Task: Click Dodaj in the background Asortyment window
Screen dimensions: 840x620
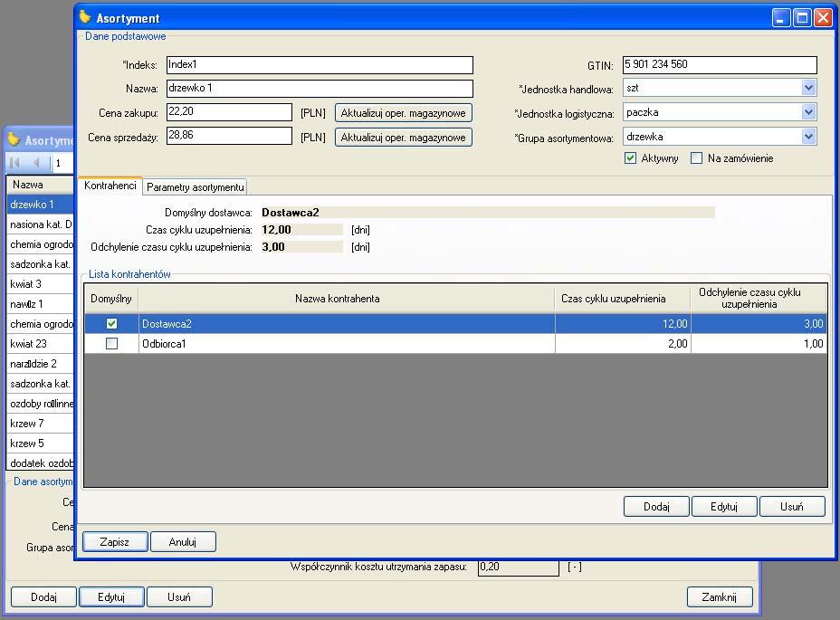Action: (x=43, y=597)
